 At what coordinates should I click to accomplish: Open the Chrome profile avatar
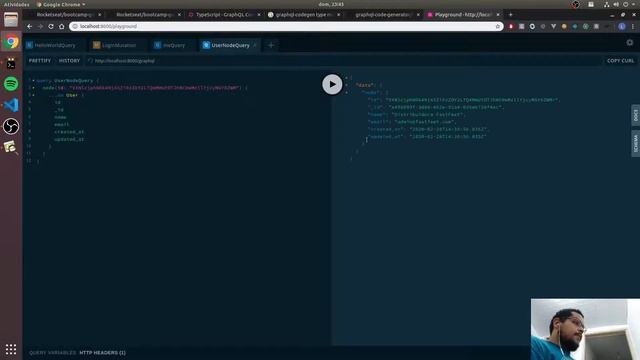[x=622, y=26]
